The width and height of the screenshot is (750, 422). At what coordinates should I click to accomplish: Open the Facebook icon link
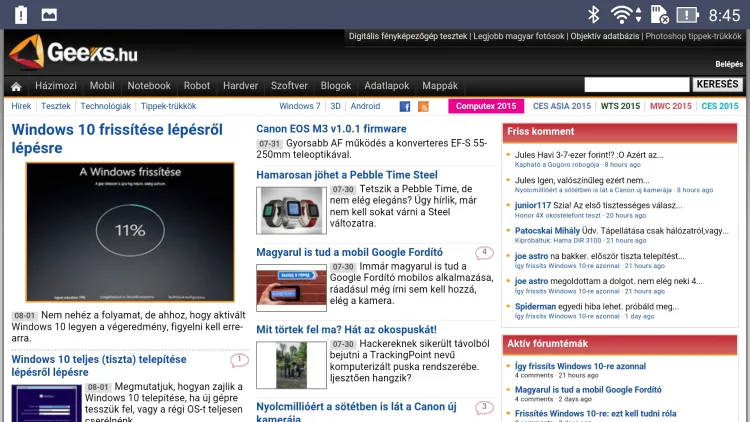tap(405, 106)
